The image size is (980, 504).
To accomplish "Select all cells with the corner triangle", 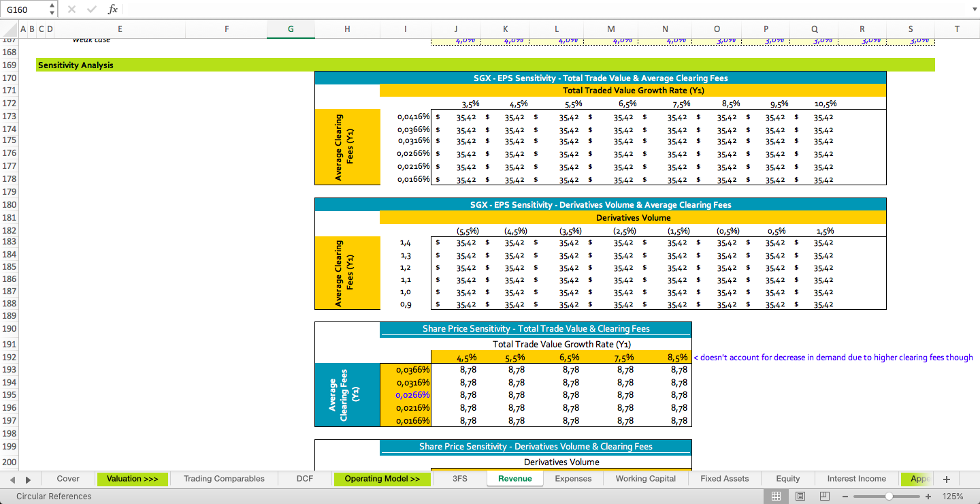I will (10, 29).
